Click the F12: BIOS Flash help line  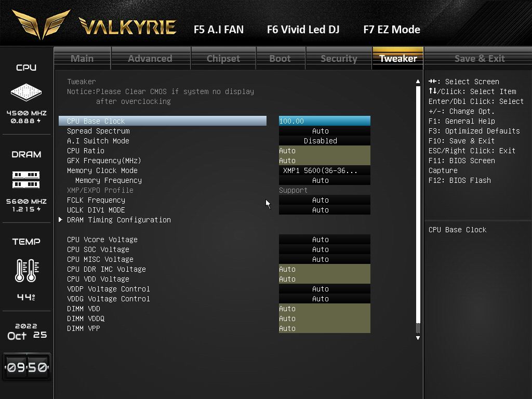[459, 180]
